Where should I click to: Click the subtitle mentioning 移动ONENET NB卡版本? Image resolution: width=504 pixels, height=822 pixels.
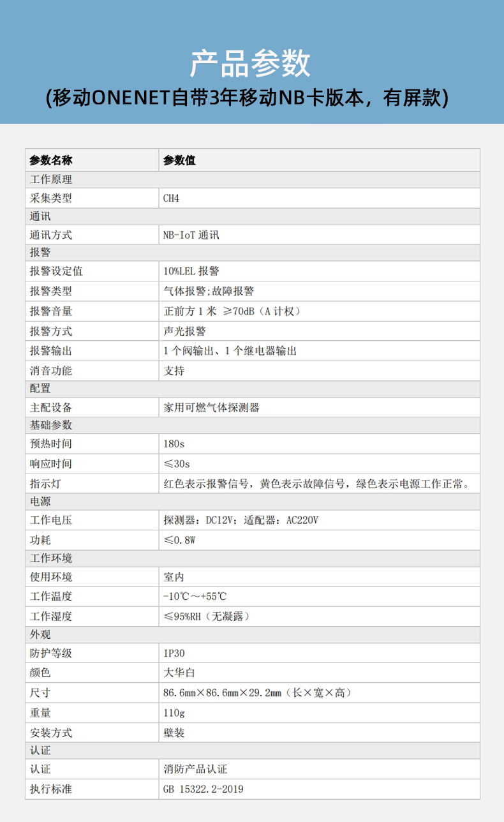click(248, 97)
